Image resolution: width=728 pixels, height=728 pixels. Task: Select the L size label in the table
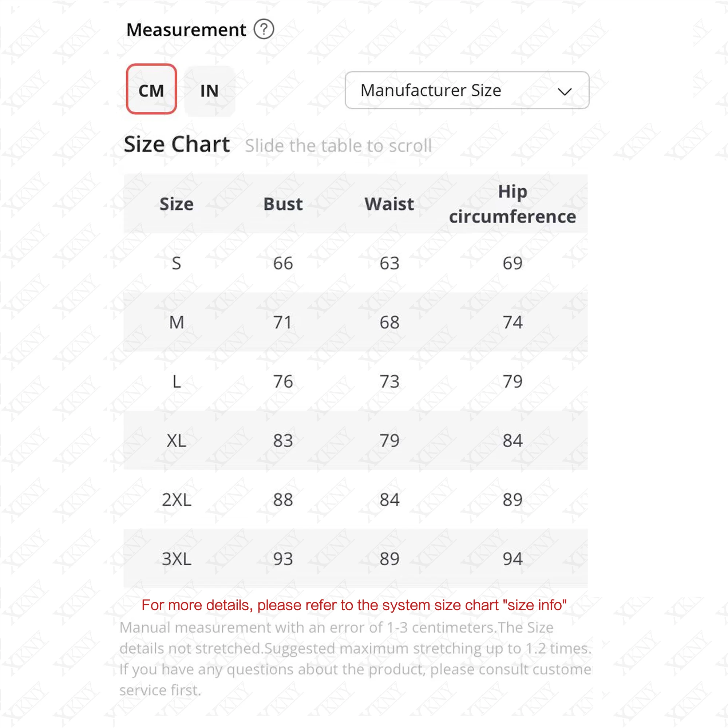click(x=176, y=382)
